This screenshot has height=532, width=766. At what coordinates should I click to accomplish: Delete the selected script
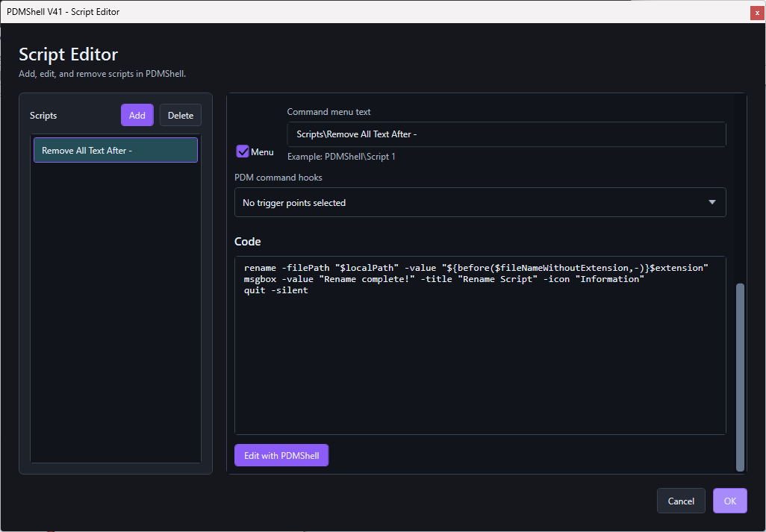(180, 115)
